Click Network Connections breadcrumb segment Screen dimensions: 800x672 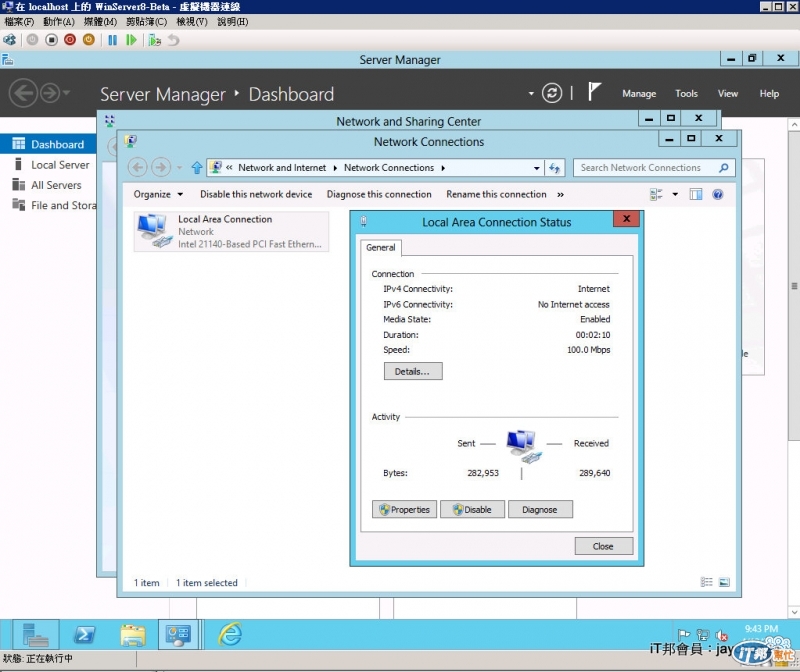pyautogui.click(x=389, y=167)
